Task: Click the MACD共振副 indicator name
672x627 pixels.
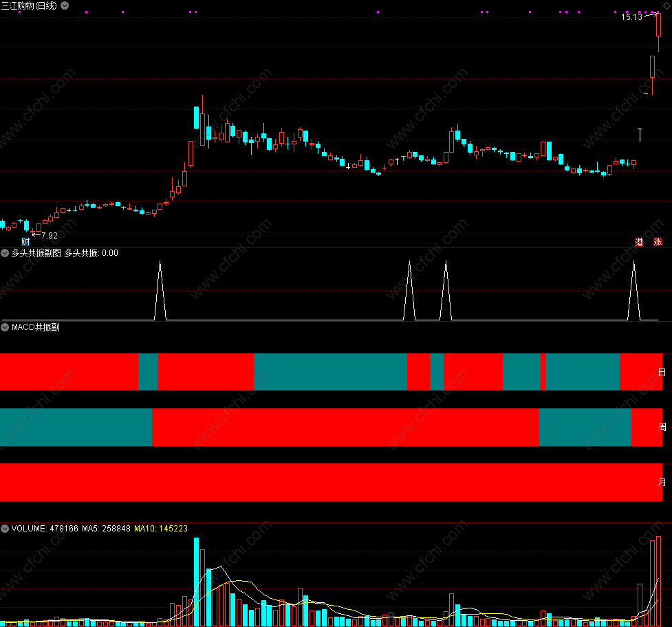Action: pos(36,327)
